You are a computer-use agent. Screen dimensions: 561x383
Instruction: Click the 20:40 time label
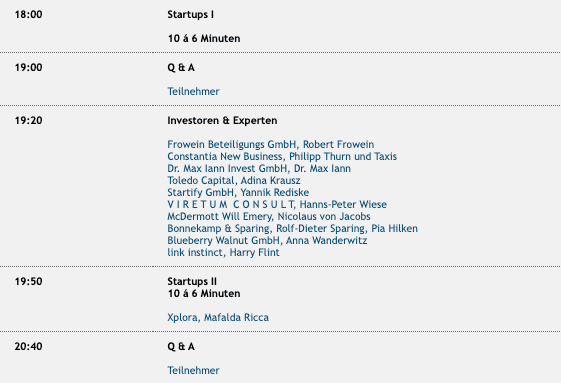28,346
